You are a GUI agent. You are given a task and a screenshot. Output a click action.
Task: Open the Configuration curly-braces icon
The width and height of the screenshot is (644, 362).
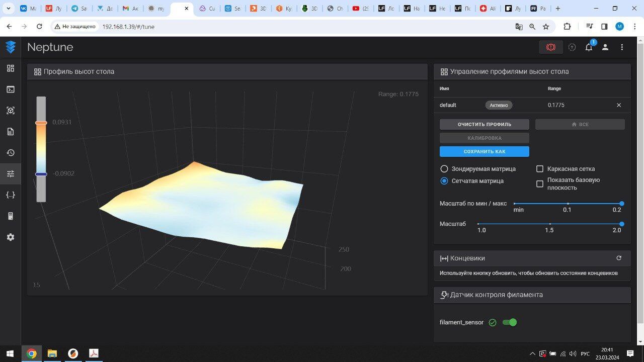click(11, 195)
